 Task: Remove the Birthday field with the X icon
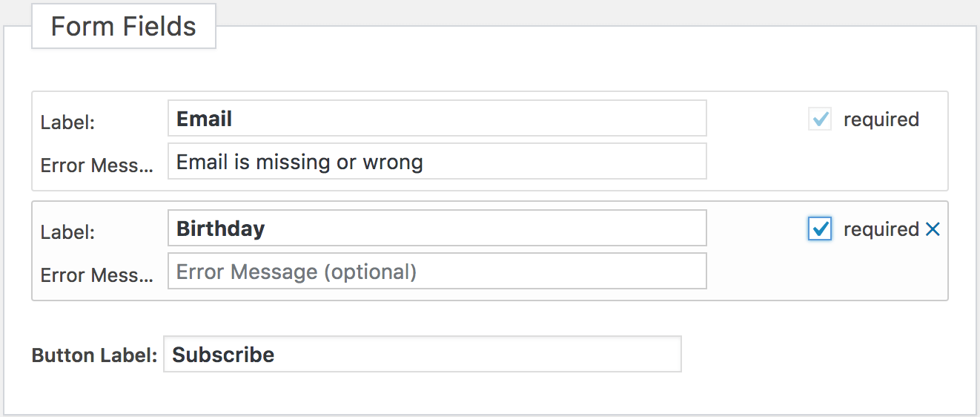(x=933, y=230)
